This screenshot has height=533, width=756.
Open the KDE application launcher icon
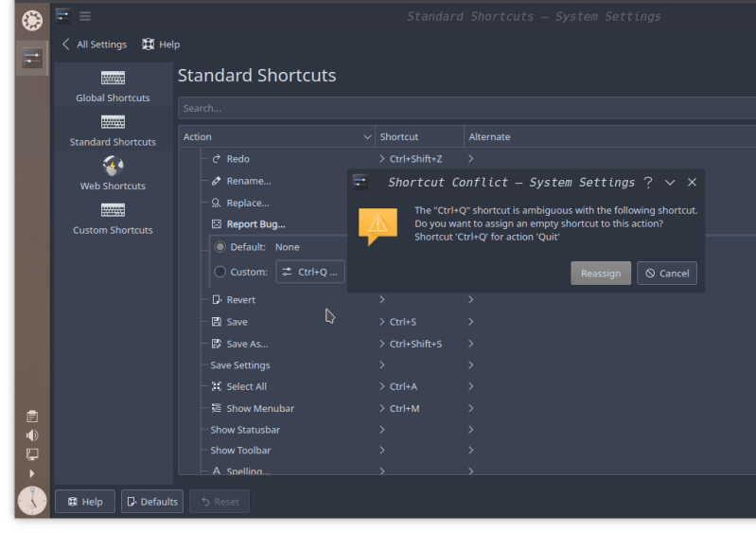click(32, 20)
